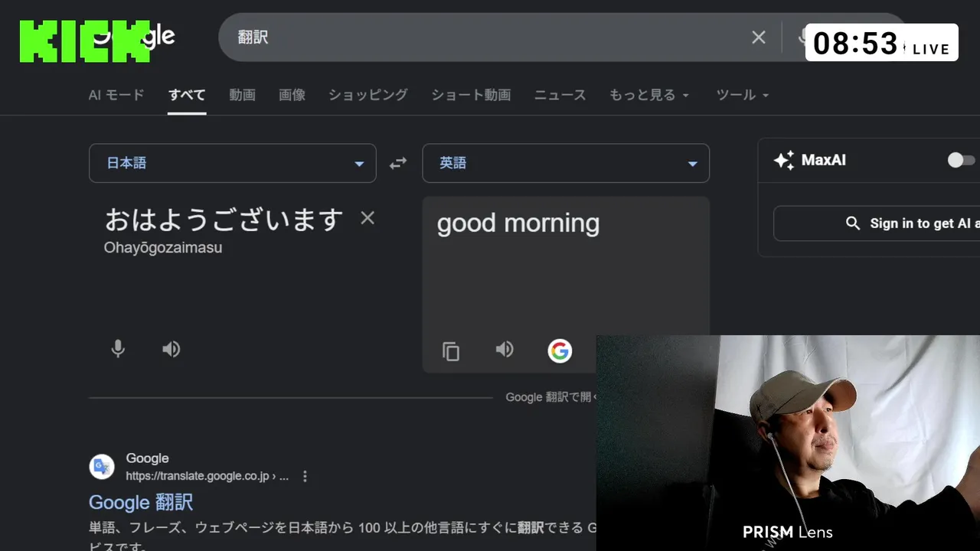
Task: Click the KICK logo overlay
Action: click(84, 41)
